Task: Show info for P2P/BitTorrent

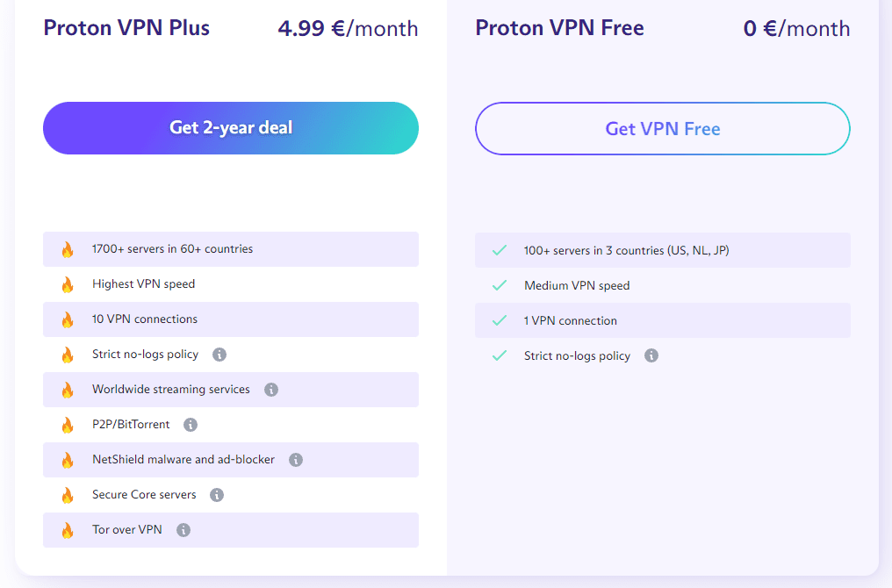Action: [191, 425]
